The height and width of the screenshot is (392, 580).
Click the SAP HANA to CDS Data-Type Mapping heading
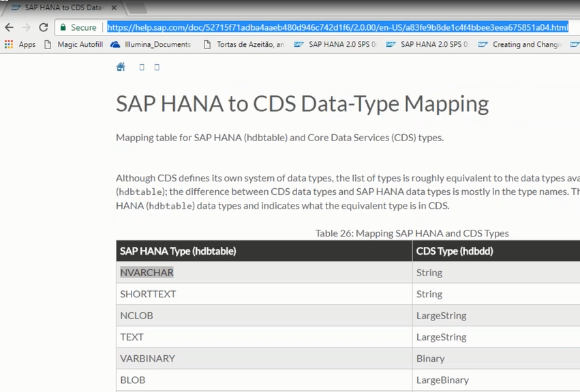coord(302,104)
